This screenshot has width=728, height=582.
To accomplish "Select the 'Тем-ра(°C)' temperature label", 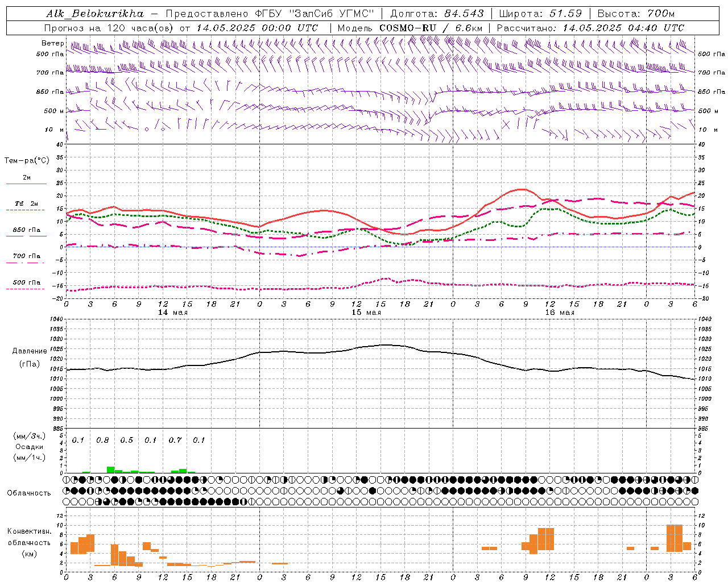I will 27,161.
